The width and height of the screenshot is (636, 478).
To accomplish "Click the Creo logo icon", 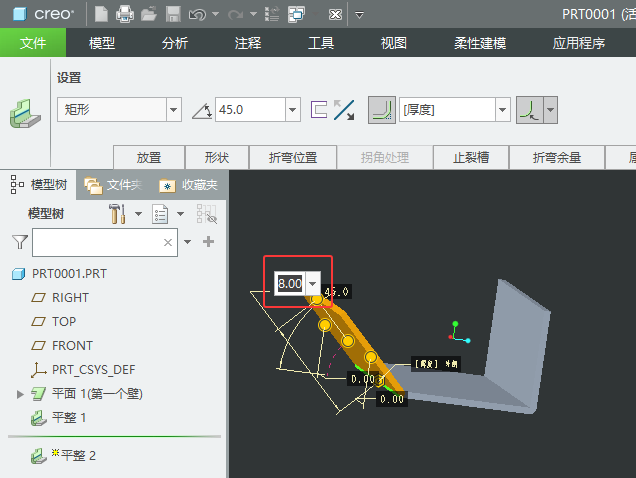I will 19,14.
